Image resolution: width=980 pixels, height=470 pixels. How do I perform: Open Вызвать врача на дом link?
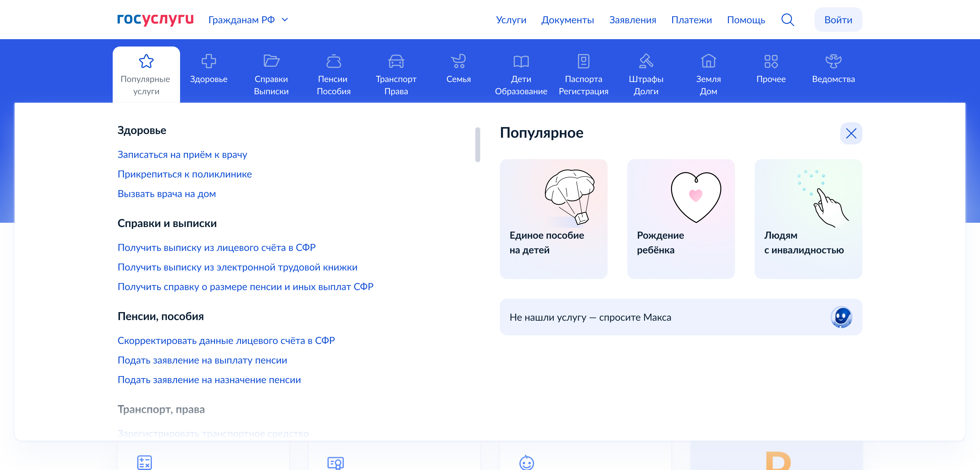(167, 194)
